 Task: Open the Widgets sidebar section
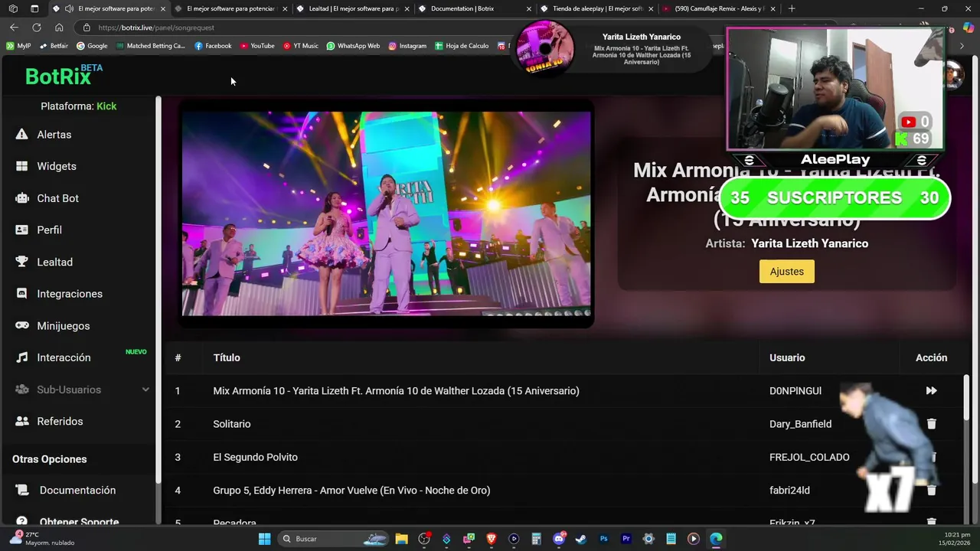(x=57, y=166)
